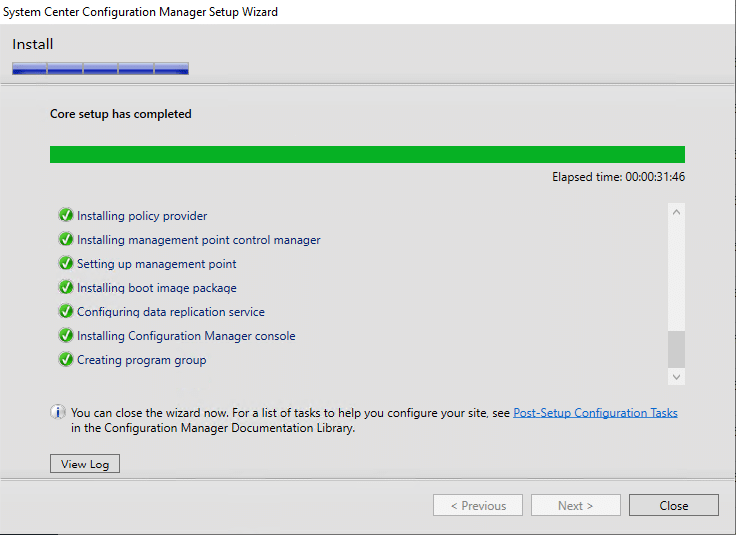The height and width of the screenshot is (535, 736).
Task: Click the Previous button
Action: click(477, 506)
